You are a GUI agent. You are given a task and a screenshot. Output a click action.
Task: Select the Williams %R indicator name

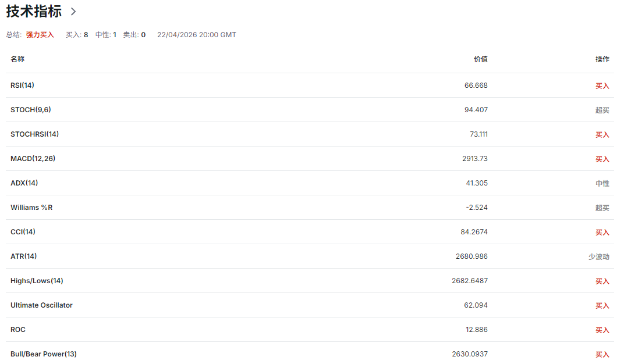coord(31,208)
